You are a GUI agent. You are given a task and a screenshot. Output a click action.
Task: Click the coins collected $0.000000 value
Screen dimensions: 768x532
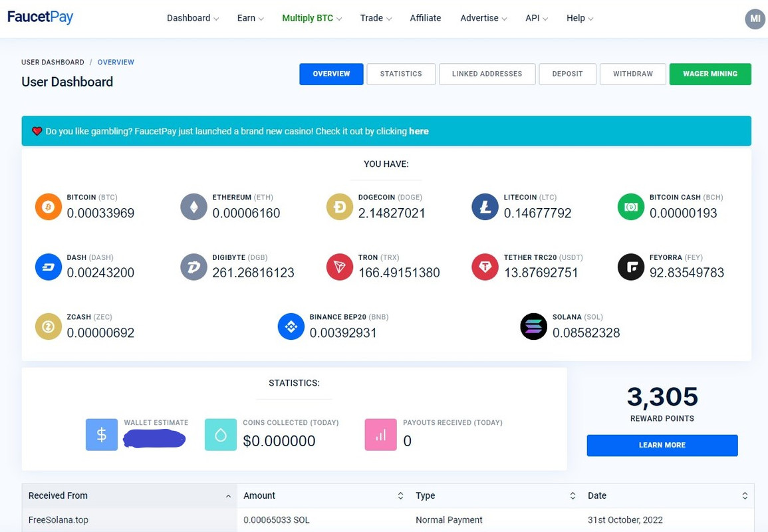(x=279, y=441)
